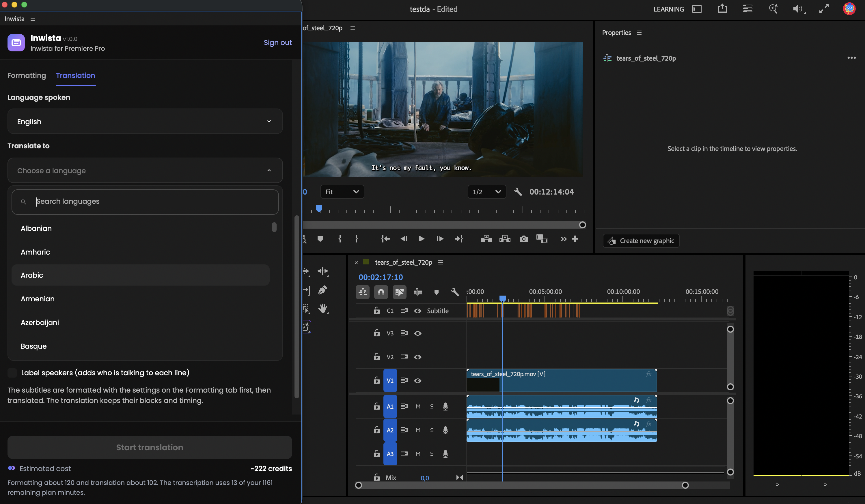Click the Lift button in monitor
The width and height of the screenshot is (865, 504).
point(486,239)
